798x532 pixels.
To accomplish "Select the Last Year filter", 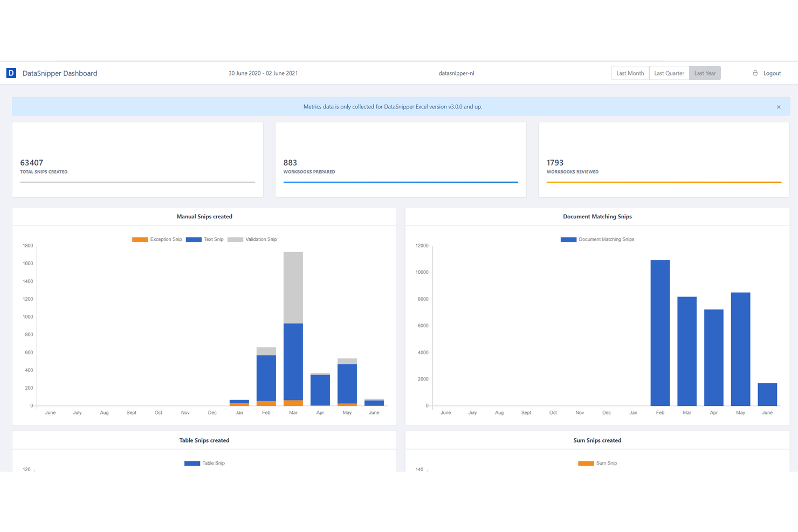I will (x=705, y=73).
